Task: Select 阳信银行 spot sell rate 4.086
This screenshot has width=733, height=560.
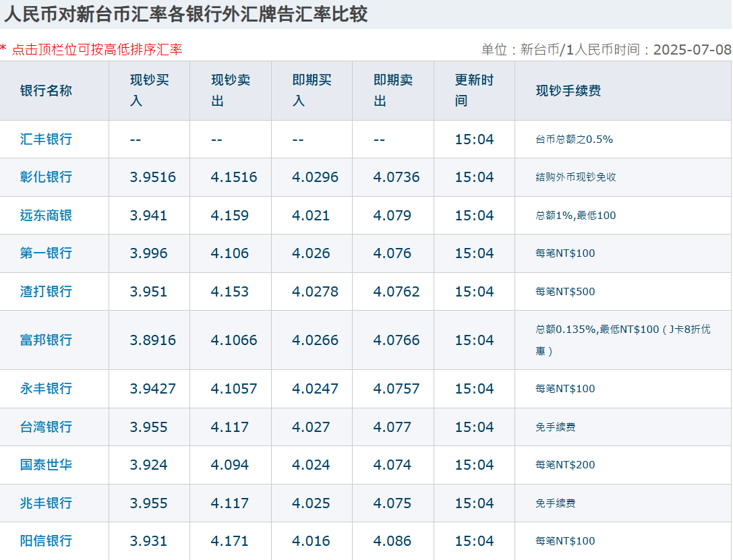Action: point(392,541)
